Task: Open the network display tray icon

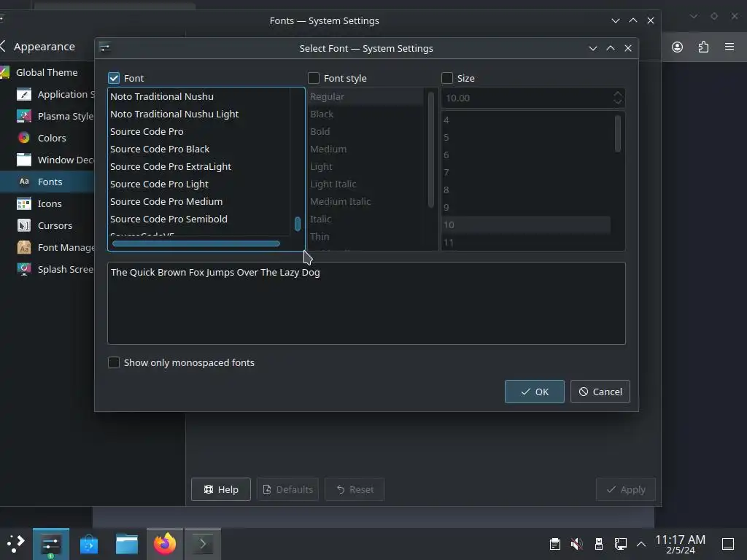Action: (621, 544)
